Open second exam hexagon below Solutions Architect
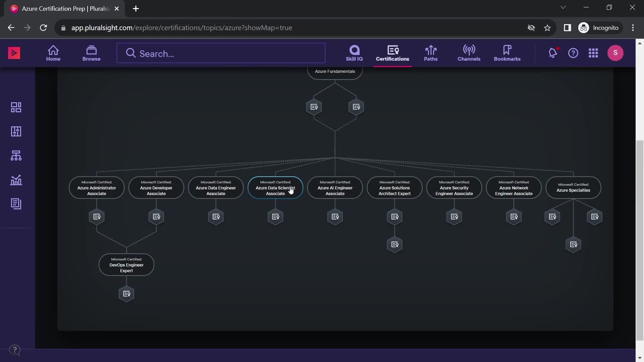The width and height of the screenshot is (644, 362). pos(394,245)
